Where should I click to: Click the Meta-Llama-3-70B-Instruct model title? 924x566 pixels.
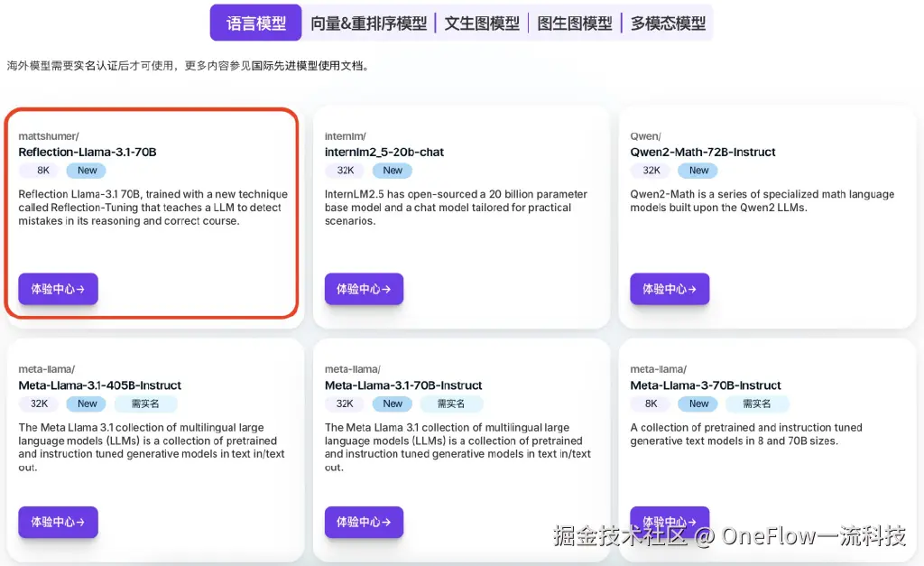(706, 385)
